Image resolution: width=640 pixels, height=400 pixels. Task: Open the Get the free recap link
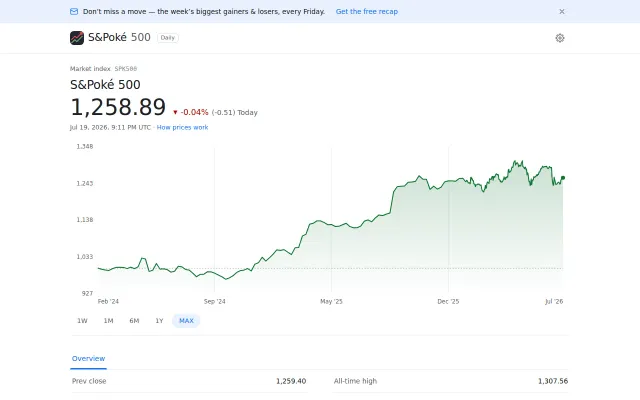(367, 11)
